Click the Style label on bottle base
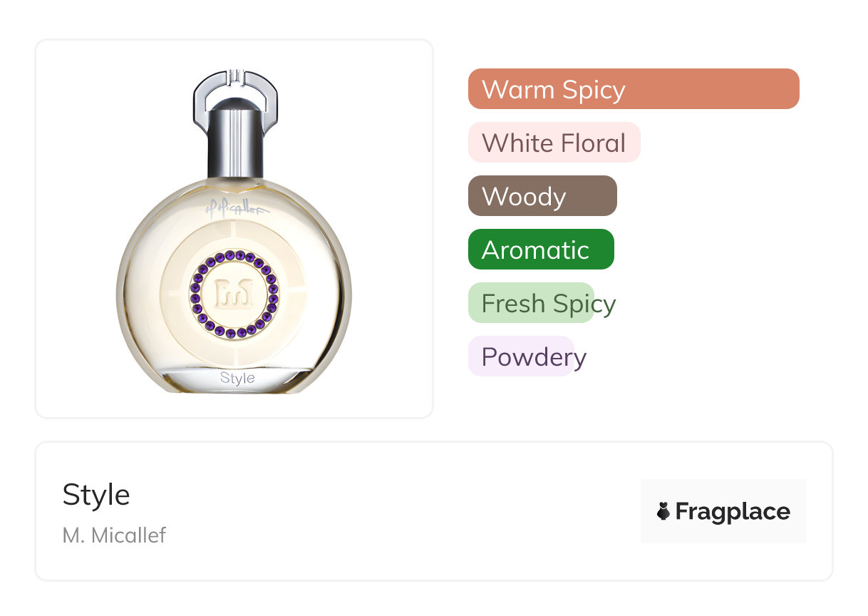The width and height of the screenshot is (868, 616). (237, 378)
